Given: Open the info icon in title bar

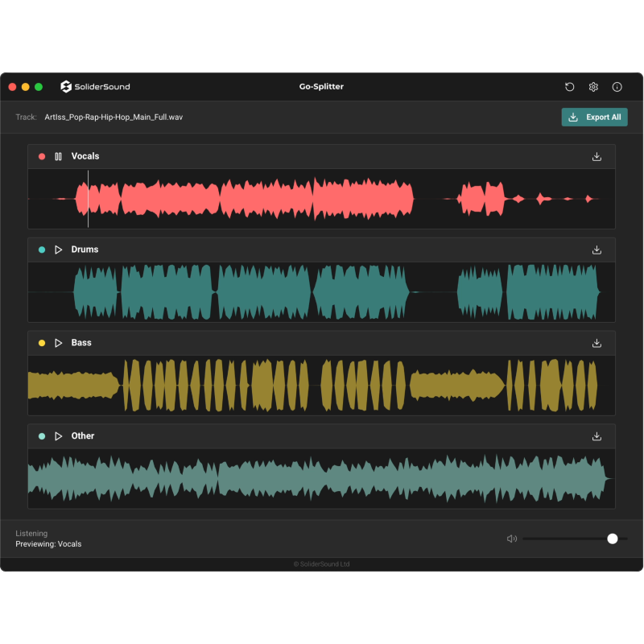Looking at the screenshot, I should pos(617,87).
